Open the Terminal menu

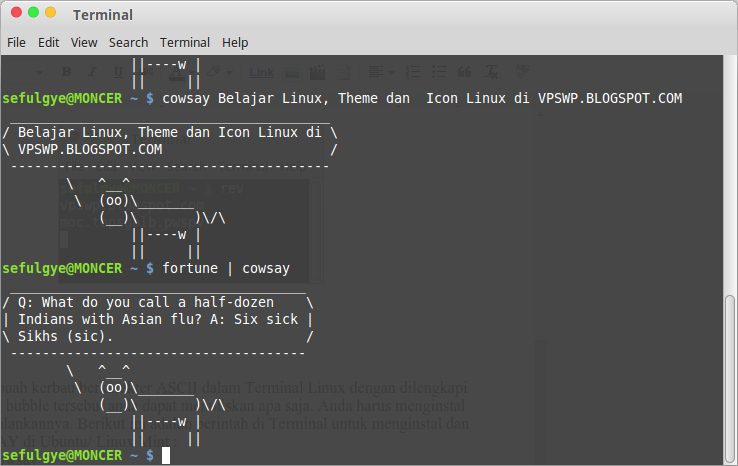(x=184, y=42)
